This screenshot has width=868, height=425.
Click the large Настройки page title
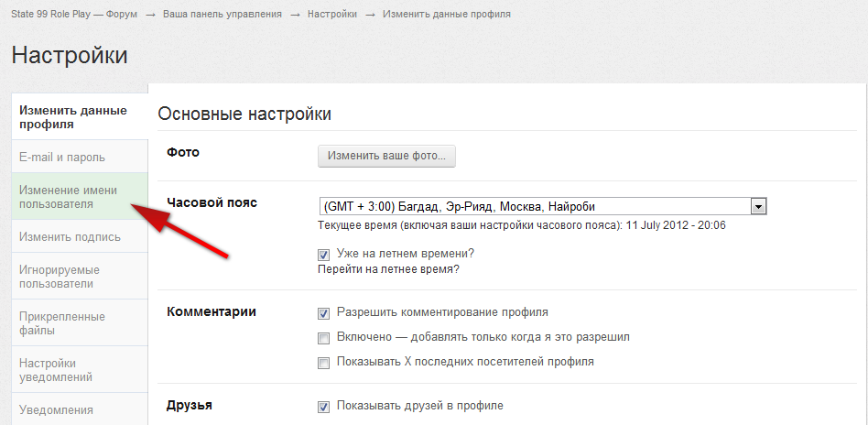tap(70, 55)
